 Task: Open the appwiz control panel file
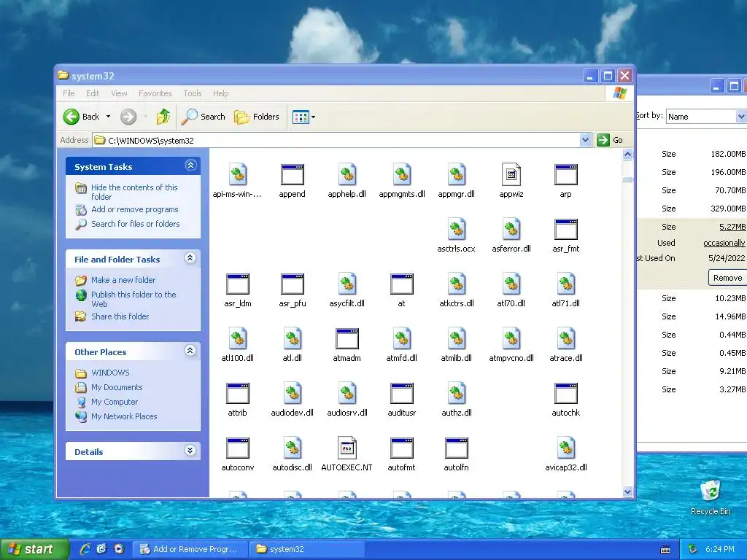pyautogui.click(x=511, y=180)
